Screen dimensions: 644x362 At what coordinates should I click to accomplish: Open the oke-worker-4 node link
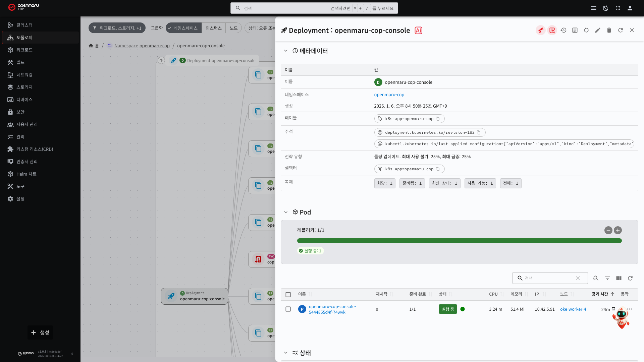tap(573, 309)
